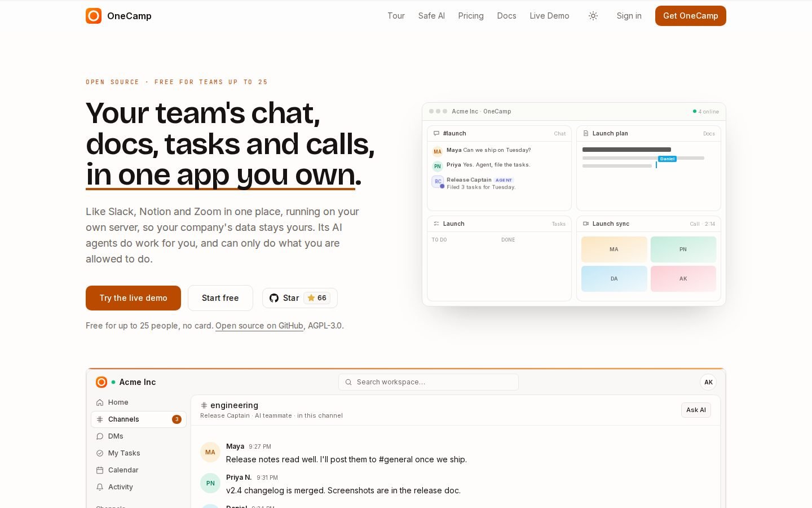Screen dimensions: 812x508
Task: Open the Tour nav item
Action: pos(396,16)
